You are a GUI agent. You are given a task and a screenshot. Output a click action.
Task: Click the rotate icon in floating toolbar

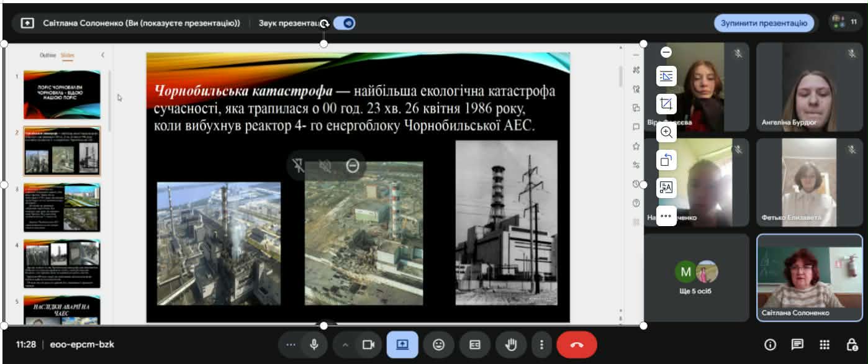[x=666, y=160]
